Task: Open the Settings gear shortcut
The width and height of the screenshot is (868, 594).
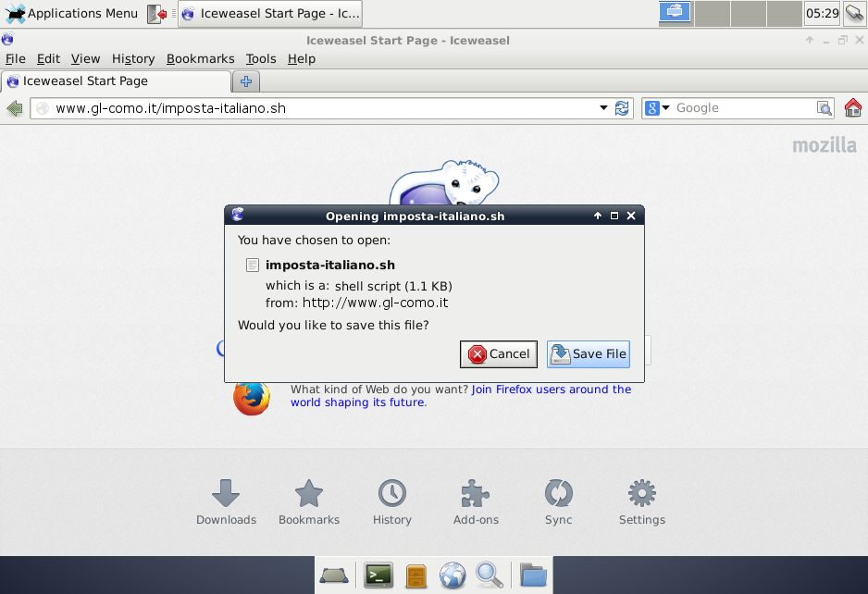Action: click(x=642, y=502)
